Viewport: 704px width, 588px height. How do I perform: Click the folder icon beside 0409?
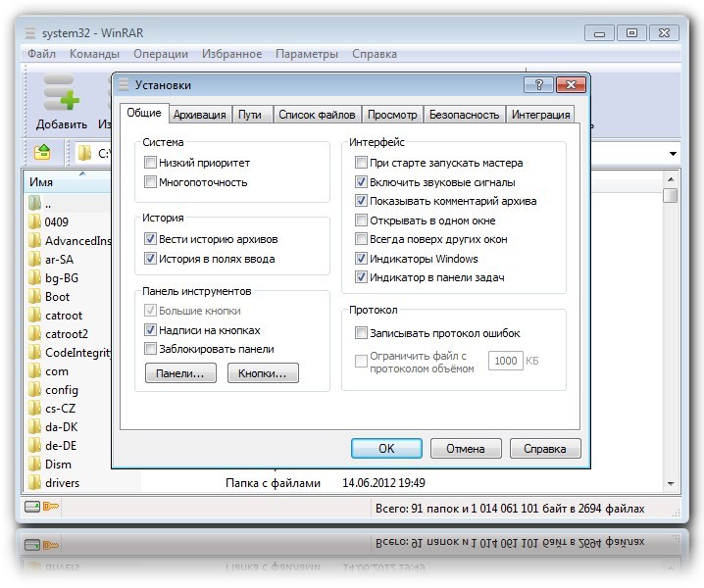pos(34,221)
